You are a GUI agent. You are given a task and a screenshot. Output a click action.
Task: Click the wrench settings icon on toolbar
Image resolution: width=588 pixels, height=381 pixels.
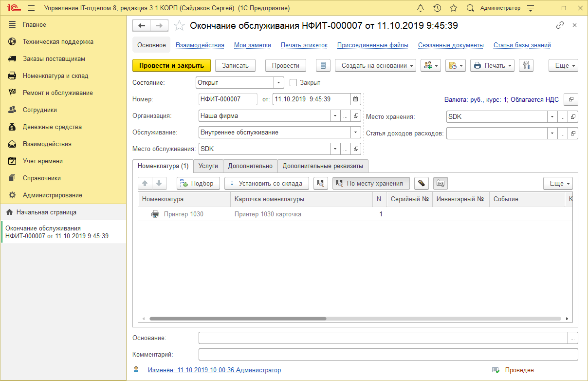point(526,65)
